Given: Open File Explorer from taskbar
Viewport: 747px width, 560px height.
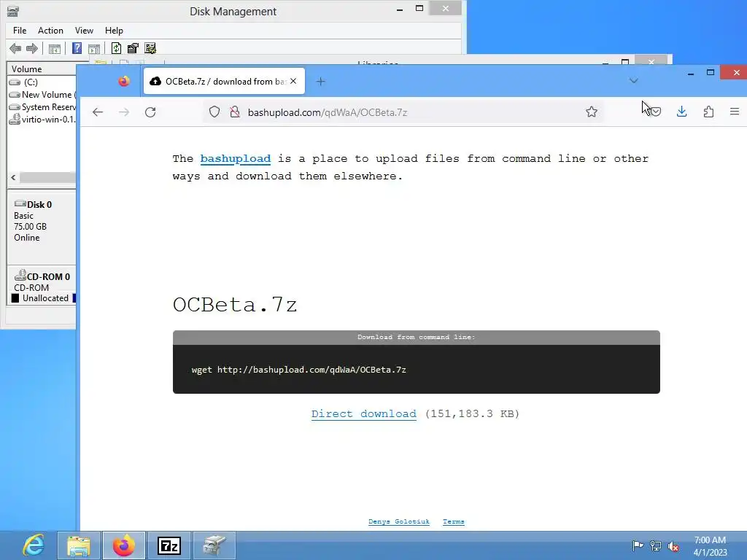Looking at the screenshot, I should tap(79, 545).
